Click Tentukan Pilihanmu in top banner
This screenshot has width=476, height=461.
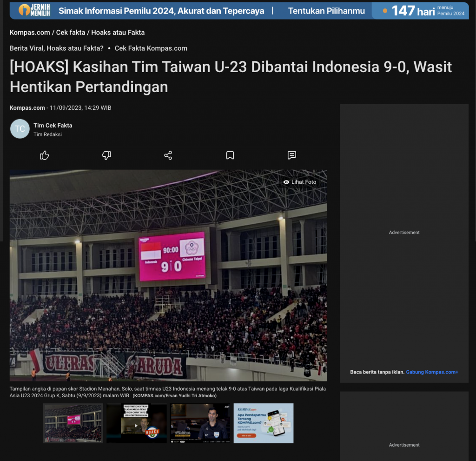tap(326, 11)
